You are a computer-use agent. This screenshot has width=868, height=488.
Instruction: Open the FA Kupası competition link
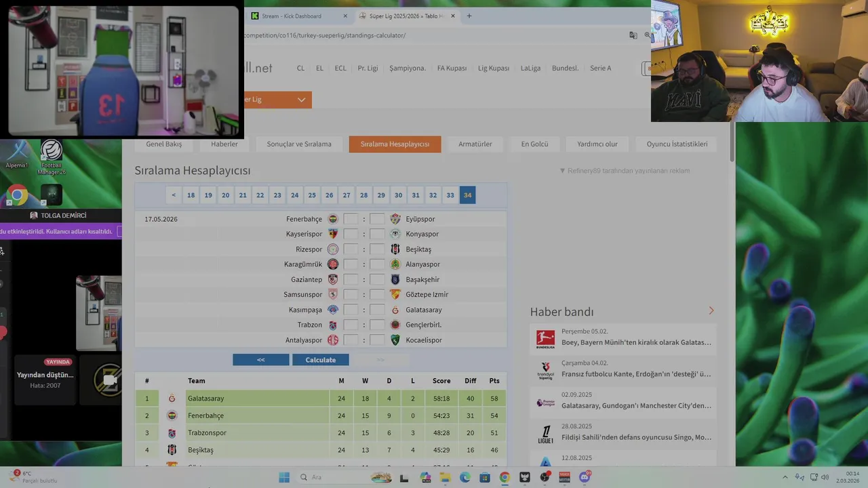pos(452,68)
